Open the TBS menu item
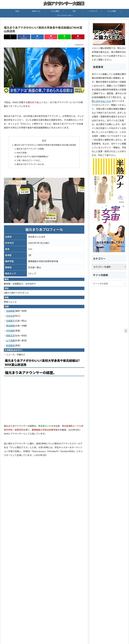Viewport: 129px width, 644px height. [74, 11]
